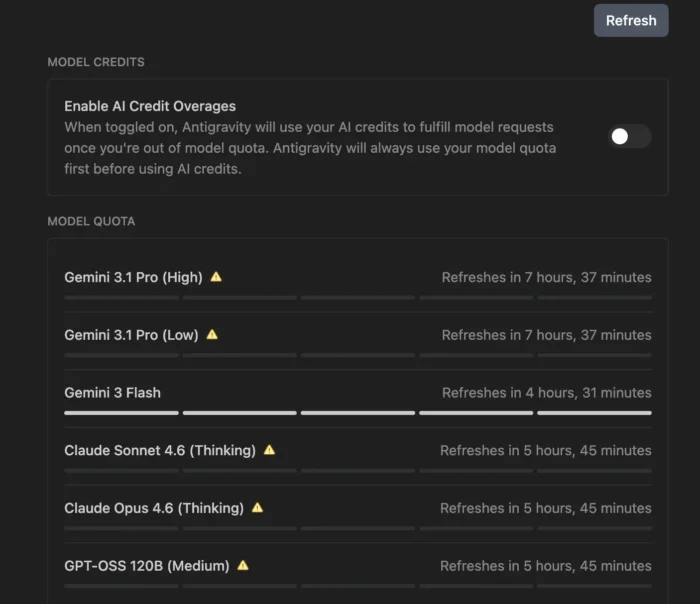Click the GPT-OSS 120B (Medium) label
This screenshot has height=604, width=700.
(147, 566)
